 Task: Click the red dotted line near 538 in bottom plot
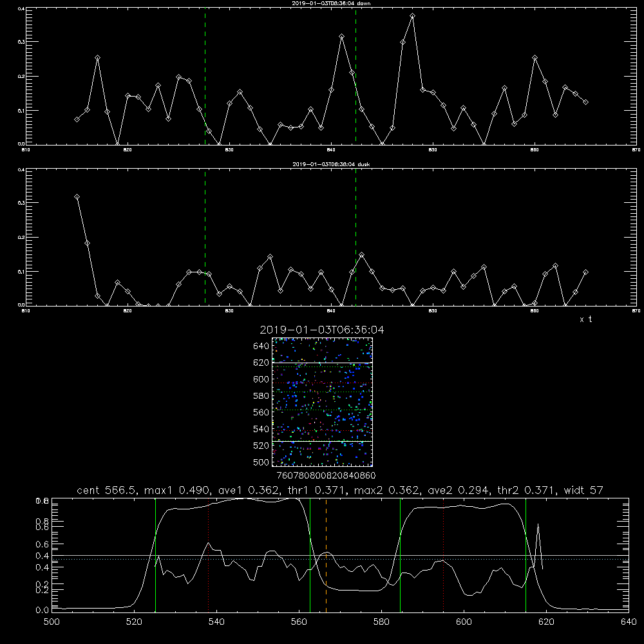click(208, 555)
